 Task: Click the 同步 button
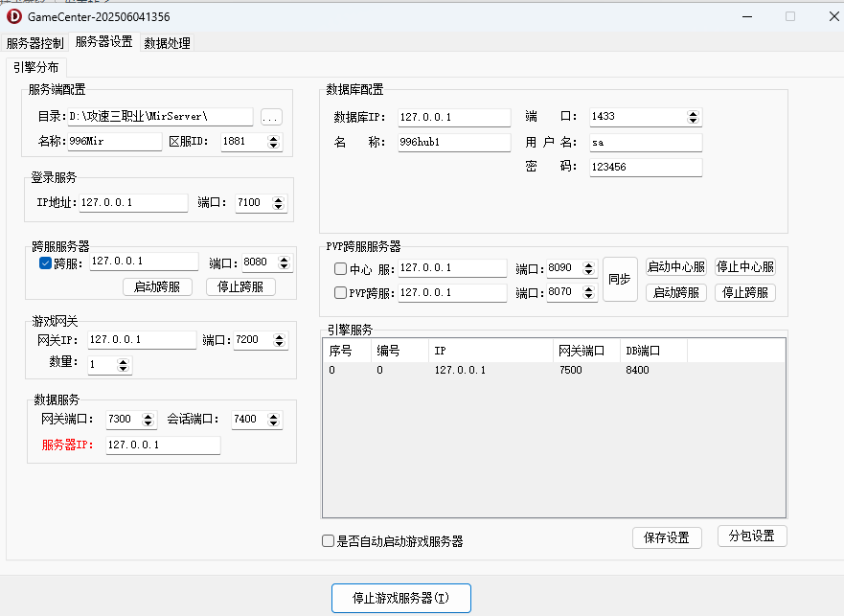click(x=620, y=280)
